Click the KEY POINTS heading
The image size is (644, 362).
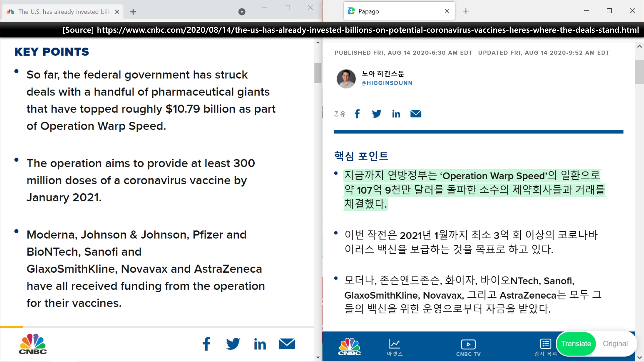[52, 52]
